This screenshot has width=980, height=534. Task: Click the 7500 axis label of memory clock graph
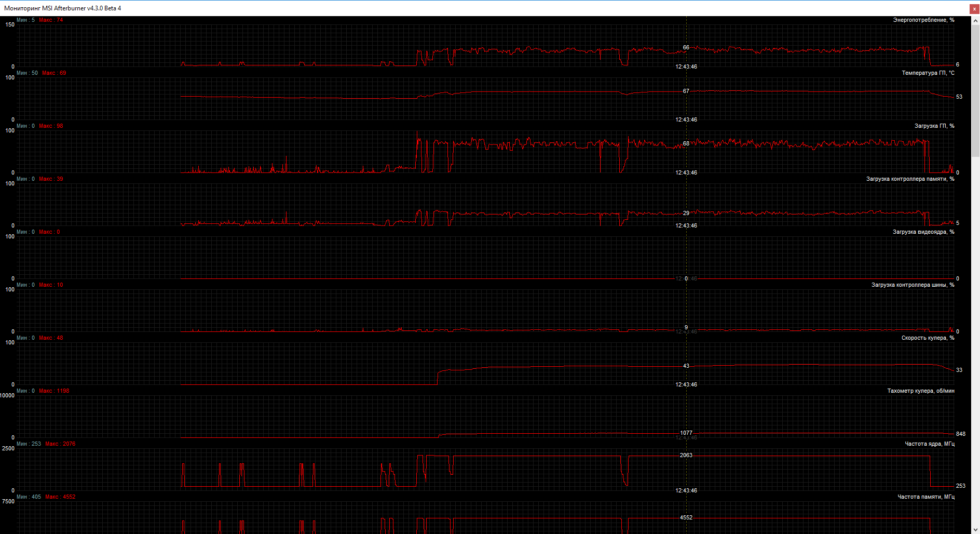click(8, 501)
